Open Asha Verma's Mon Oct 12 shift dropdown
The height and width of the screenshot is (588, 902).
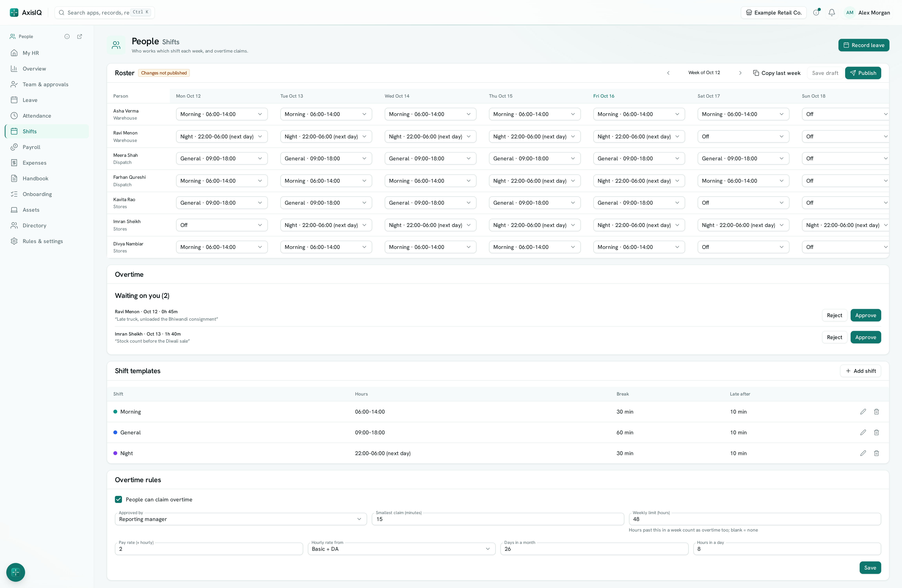pos(222,114)
